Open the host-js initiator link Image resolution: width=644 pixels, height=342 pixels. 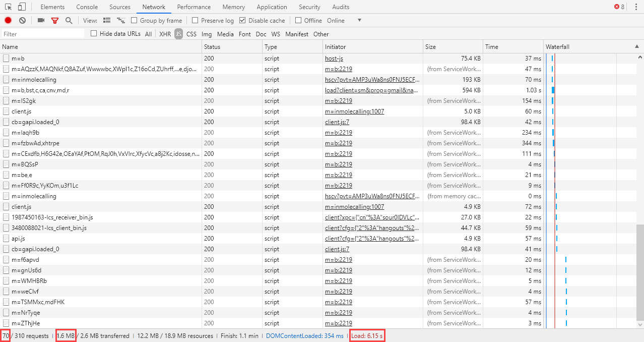coord(334,59)
